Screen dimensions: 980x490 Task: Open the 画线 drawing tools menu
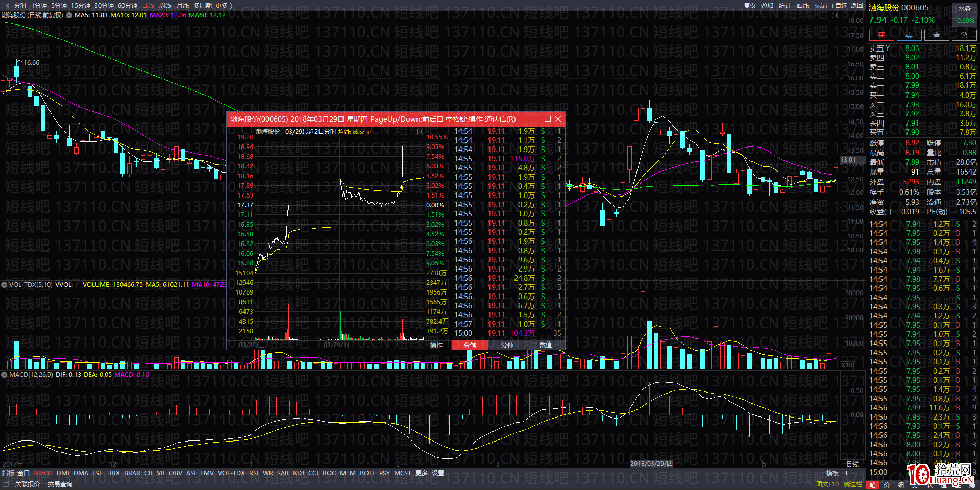point(803,5)
